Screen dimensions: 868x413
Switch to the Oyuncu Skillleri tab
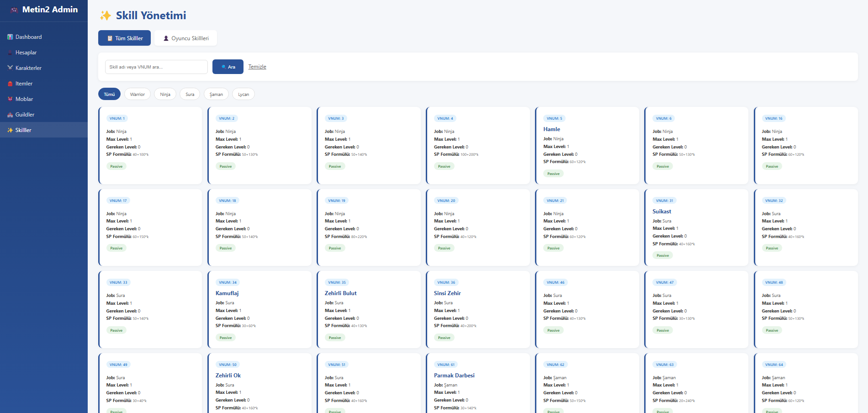(x=185, y=38)
